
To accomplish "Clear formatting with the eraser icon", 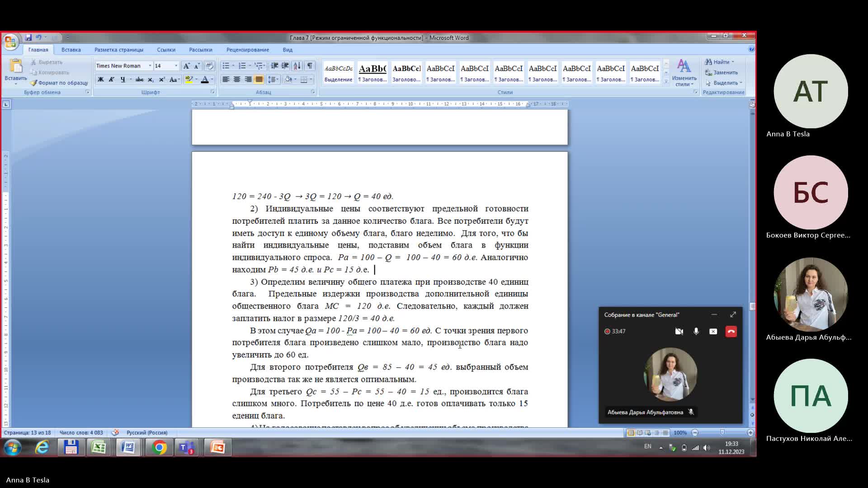I will point(209,66).
